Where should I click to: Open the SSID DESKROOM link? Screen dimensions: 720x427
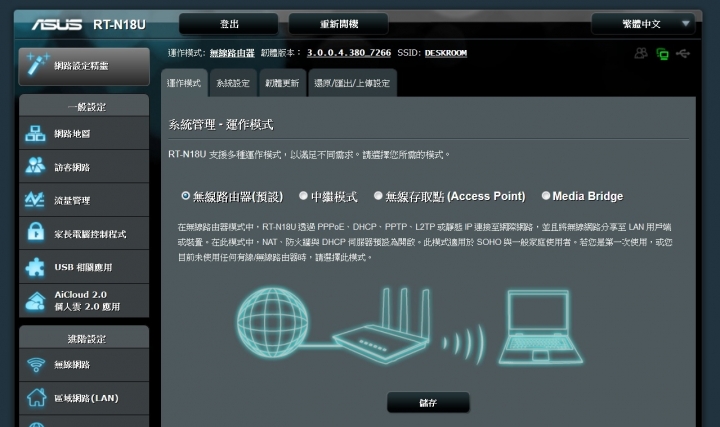446,53
